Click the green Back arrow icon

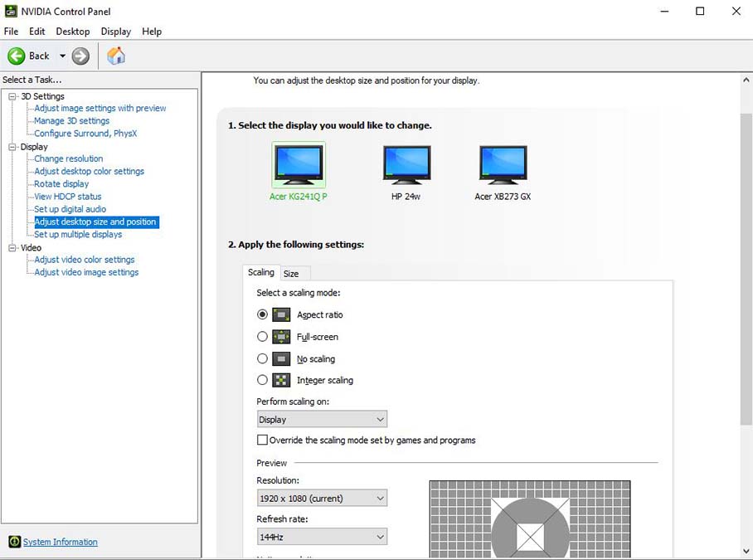17,56
